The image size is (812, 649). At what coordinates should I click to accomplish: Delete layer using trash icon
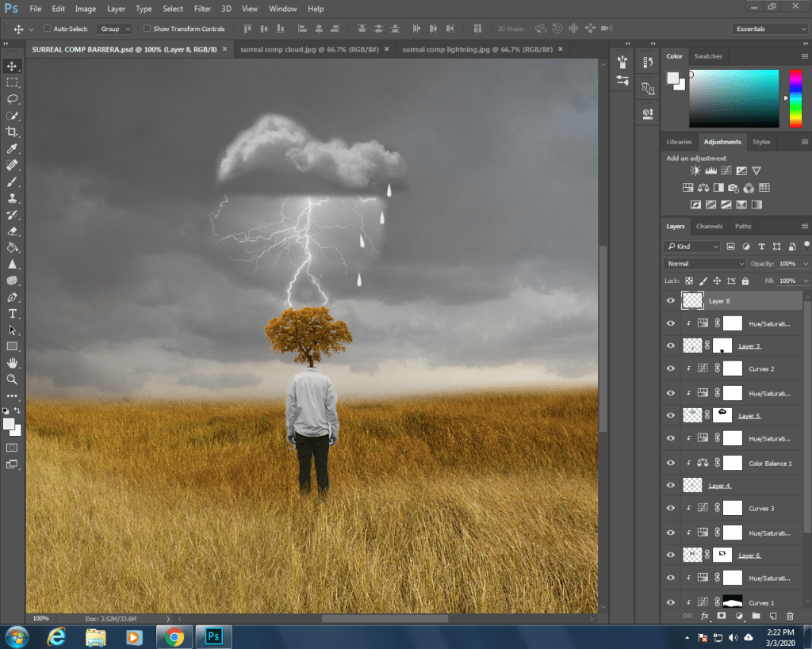pyautogui.click(x=790, y=616)
